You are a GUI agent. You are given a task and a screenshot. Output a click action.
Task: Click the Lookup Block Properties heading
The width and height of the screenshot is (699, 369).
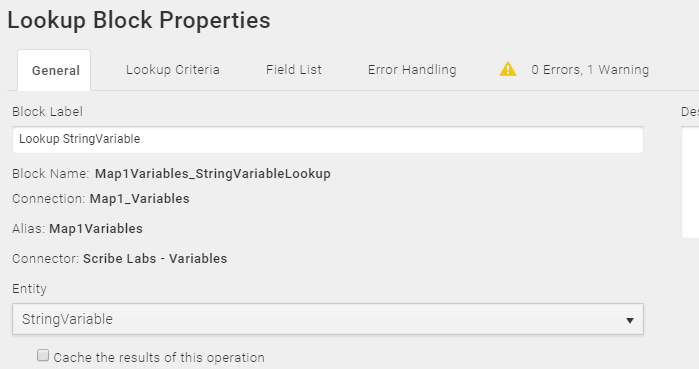click(x=139, y=20)
